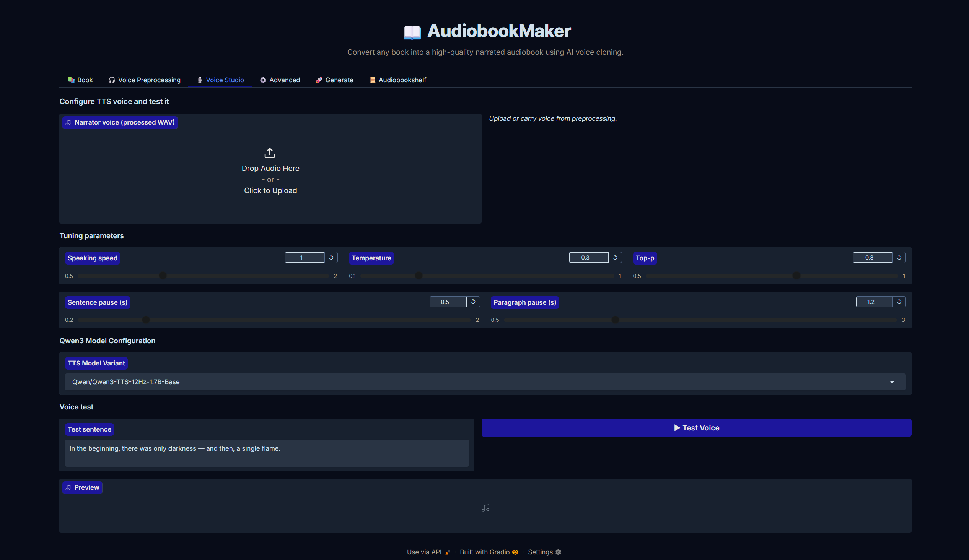Click the Paragraph pause number field
The width and height of the screenshot is (969, 560).
pyautogui.click(x=874, y=302)
